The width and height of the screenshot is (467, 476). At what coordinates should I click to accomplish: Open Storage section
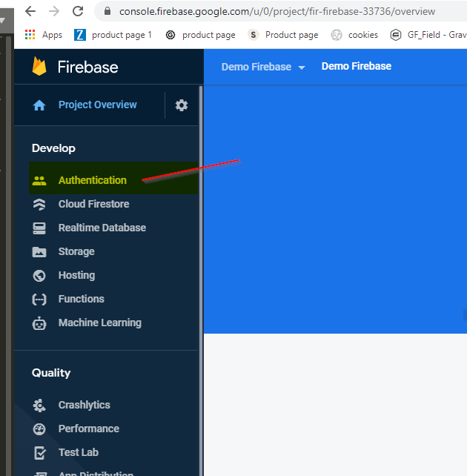[x=76, y=251]
